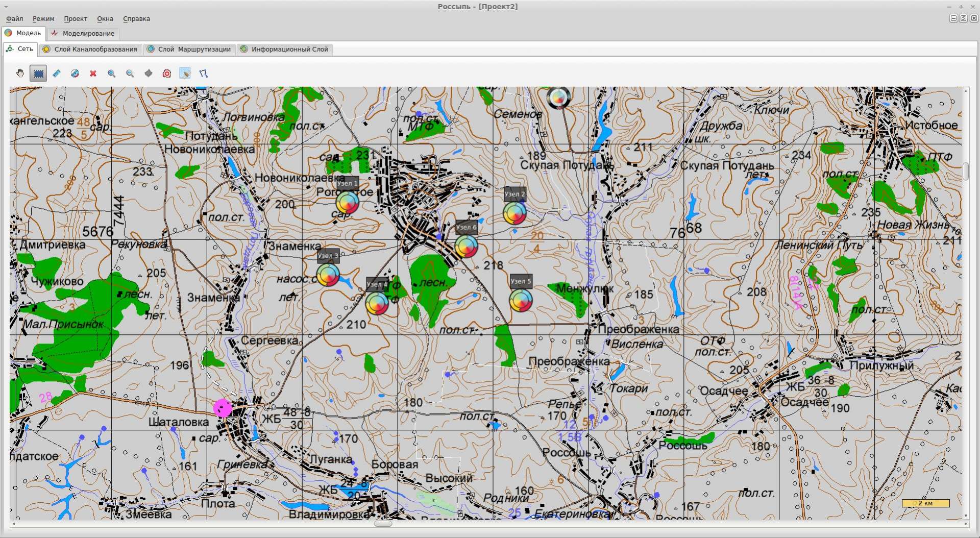Click the scroll-left arrow of the map
Viewport: 980px width, 538px height.
pos(13,524)
